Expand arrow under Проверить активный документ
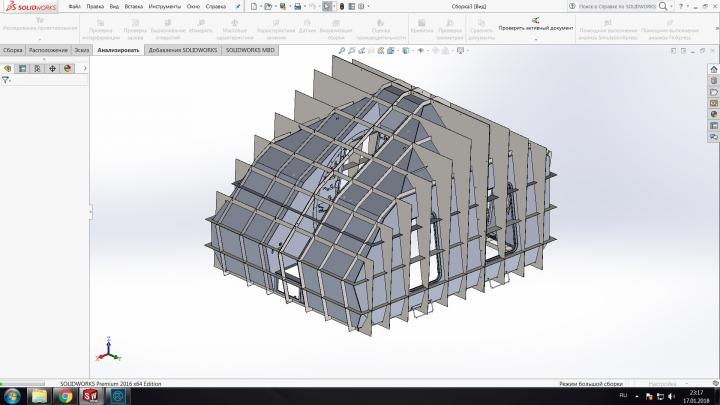 coord(535,40)
